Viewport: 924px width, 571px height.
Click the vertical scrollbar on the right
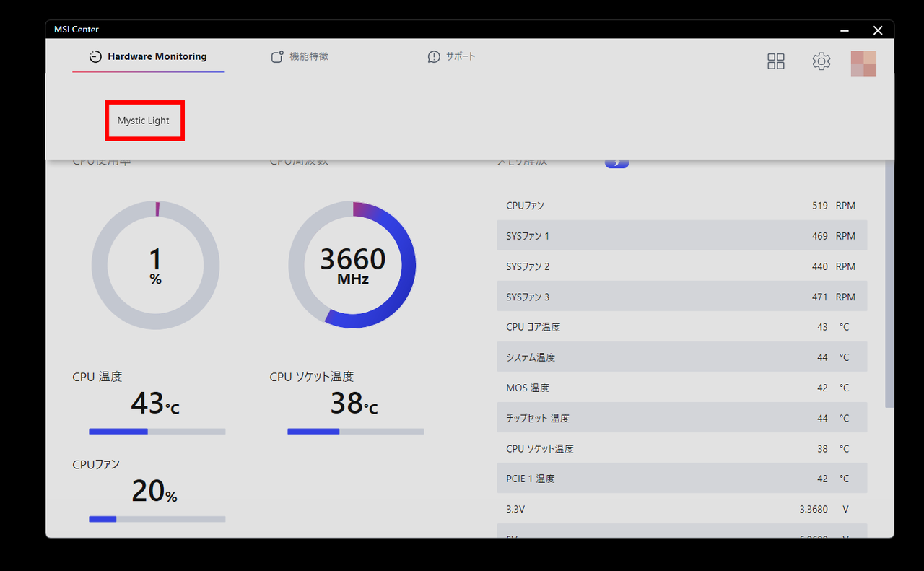coord(889,285)
